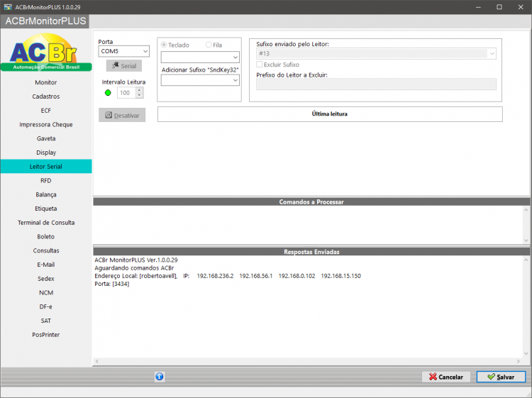The image size is (532, 398).
Task: Select the Teclado radio button
Action: coord(164,45)
